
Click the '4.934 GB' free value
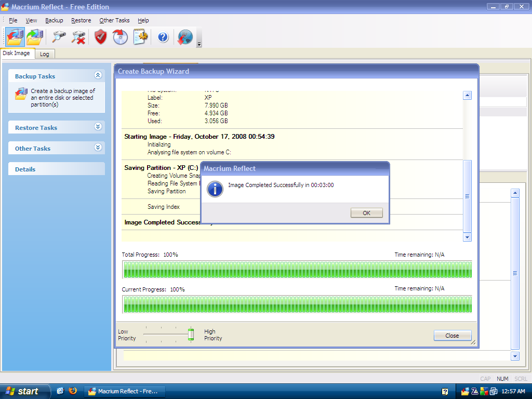click(x=216, y=113)
